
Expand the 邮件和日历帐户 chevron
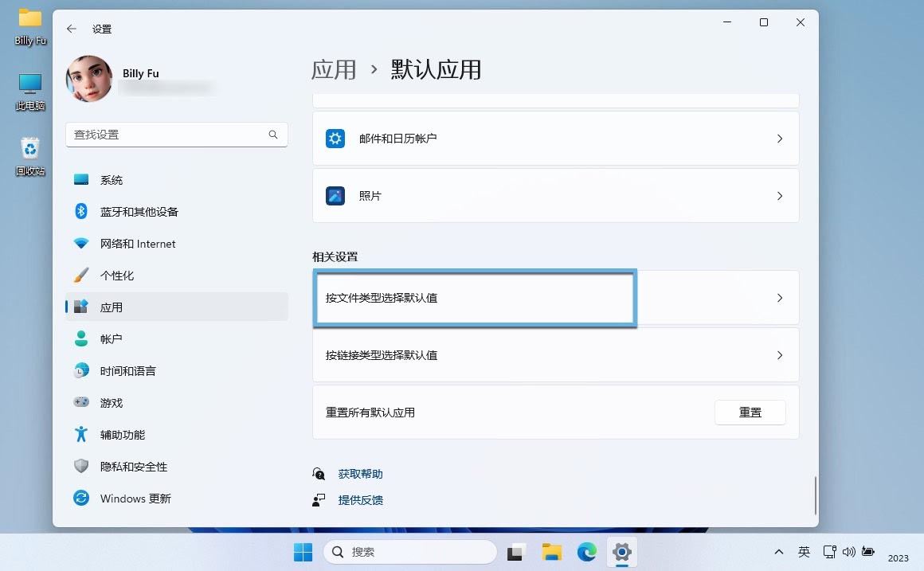780,139
